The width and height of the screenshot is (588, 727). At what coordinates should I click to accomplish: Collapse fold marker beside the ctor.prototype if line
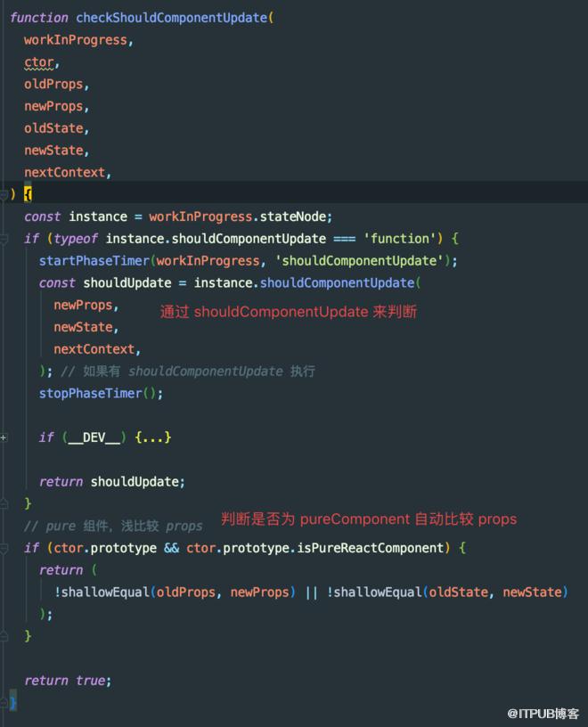[4, 549]
